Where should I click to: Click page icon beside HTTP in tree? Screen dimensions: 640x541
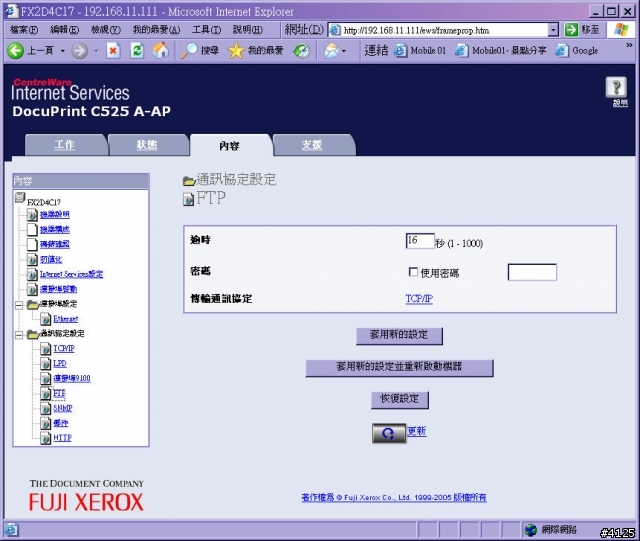(x=46, y=438)
